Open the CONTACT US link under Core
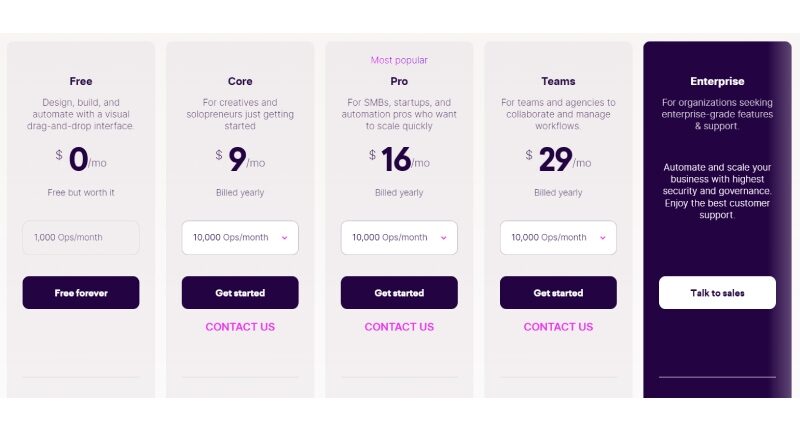The width and height of the screenshot is (800, 430). coord(240,327)
